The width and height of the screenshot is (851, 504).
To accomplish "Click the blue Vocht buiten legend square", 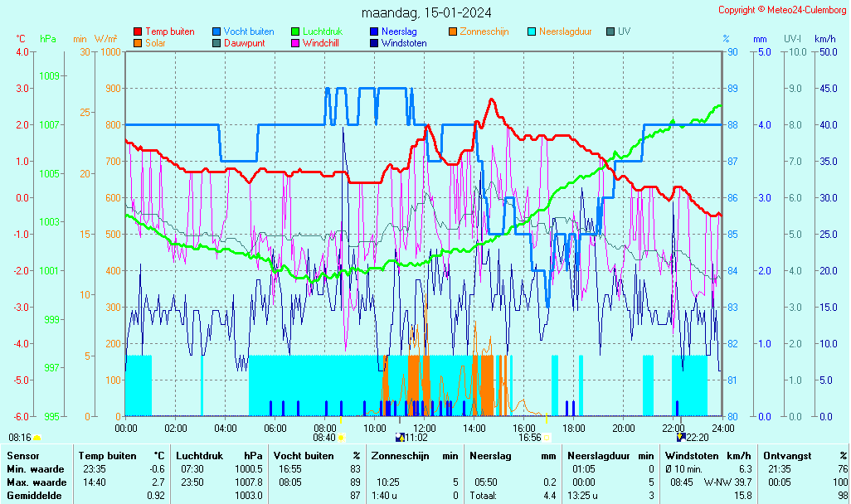I will [x=216, y=31].
